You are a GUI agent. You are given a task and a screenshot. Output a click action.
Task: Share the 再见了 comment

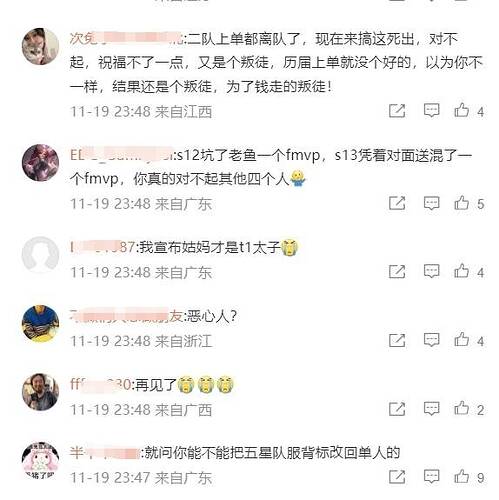pyautogui.click(x=397, y=409)
